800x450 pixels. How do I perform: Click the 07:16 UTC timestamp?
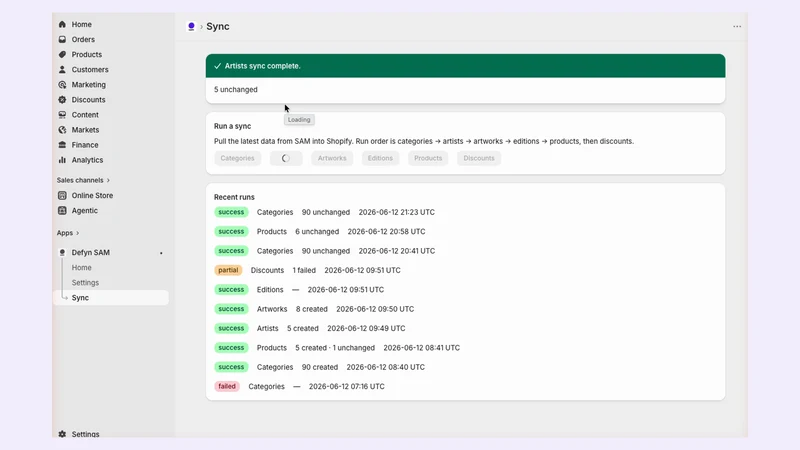click(x=346, y=387)
